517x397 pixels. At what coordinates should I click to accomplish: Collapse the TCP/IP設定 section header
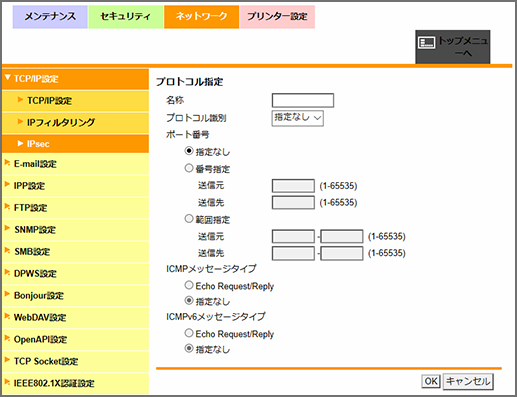pyautogui.click(x=75, y=79)
